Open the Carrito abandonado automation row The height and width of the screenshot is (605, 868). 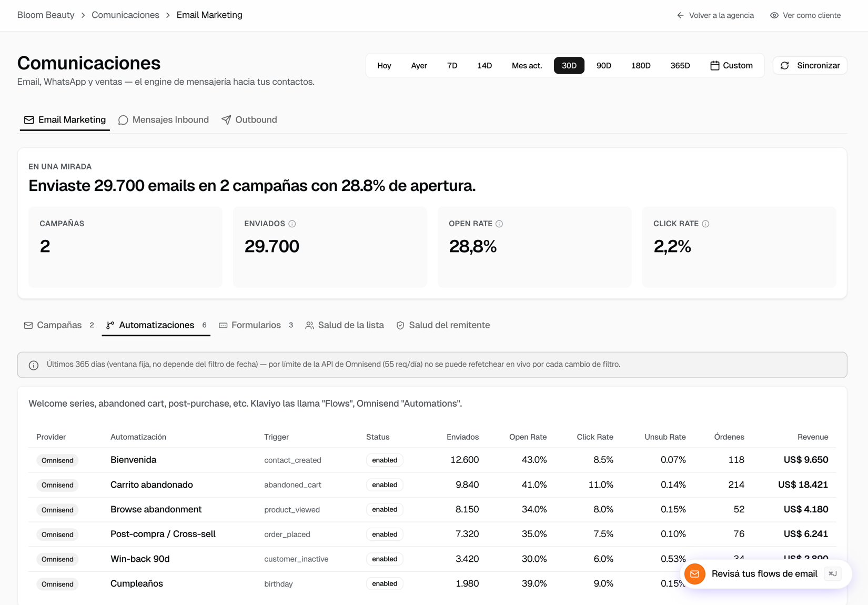[x=432, y=485]
